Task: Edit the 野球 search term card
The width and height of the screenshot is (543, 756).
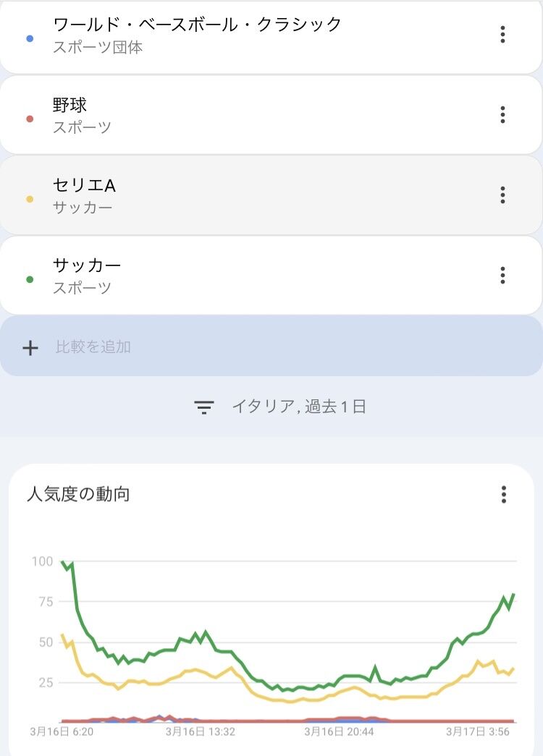Action: point(271,115)
